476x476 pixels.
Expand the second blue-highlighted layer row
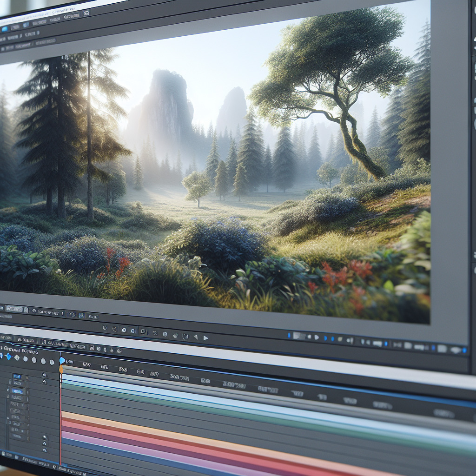(x=18, y=391)
